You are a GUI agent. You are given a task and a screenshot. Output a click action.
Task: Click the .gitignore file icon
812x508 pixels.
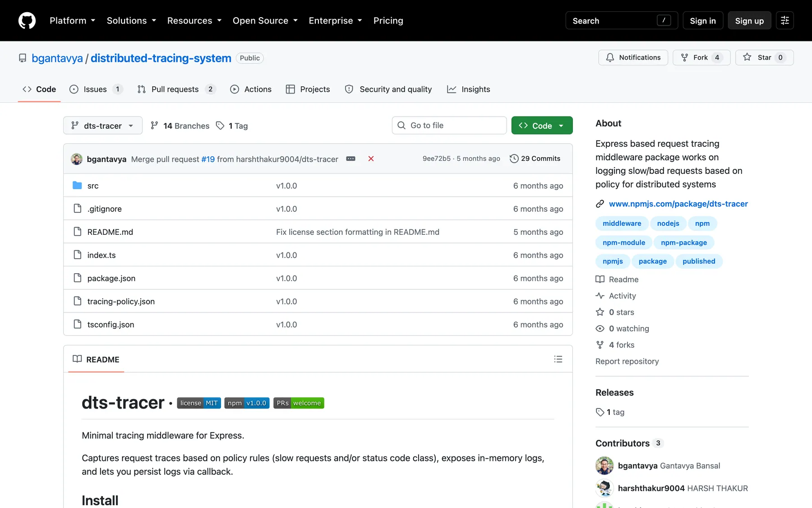[x=78, y=209]
